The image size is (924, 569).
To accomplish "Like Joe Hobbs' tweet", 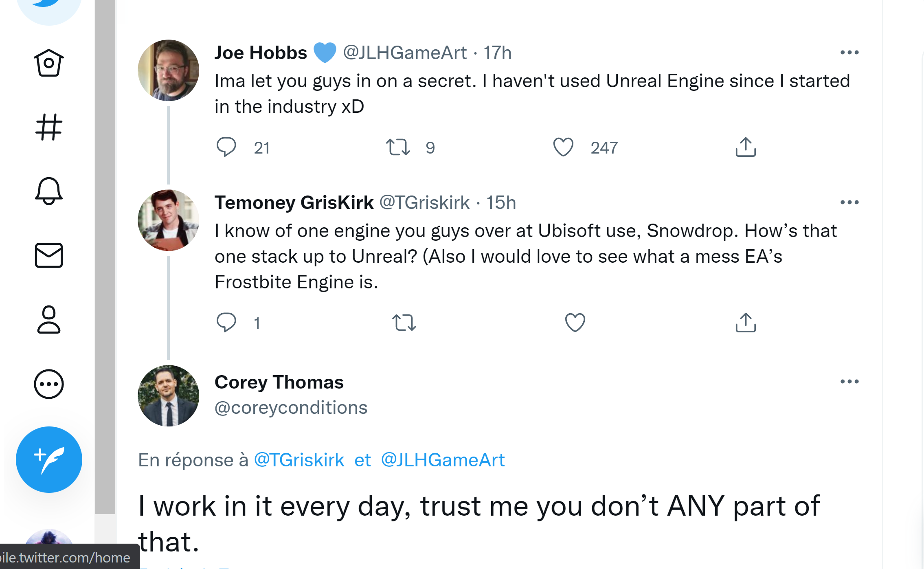I will [x=563, y=147].
